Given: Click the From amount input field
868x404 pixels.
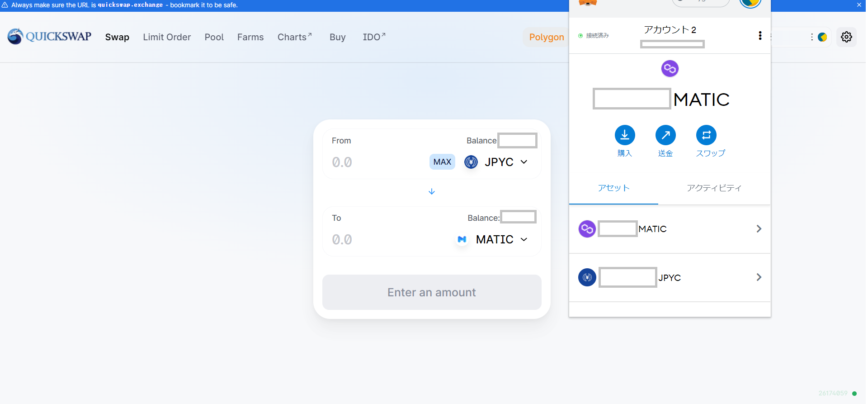Looking at the screenshot, I should pos(377,162).
